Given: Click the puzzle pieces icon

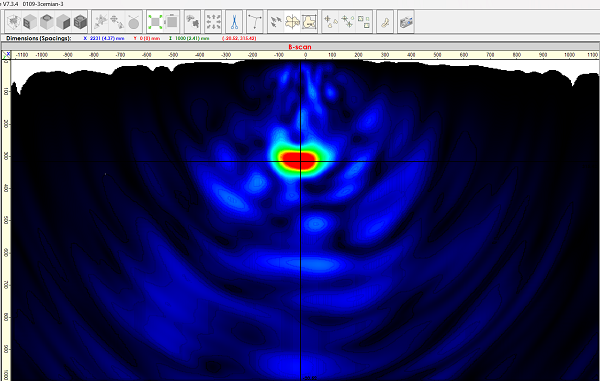Looking at the screenshot, I should [x=192, y=22].
